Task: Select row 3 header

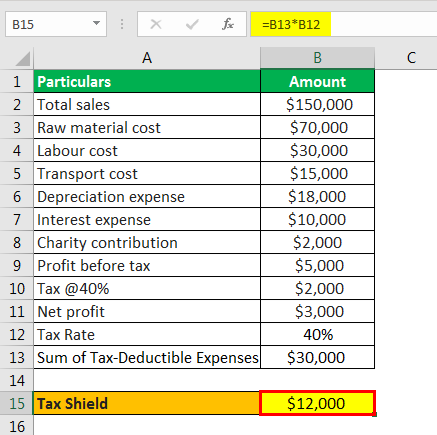Action: tap(17, 128)
